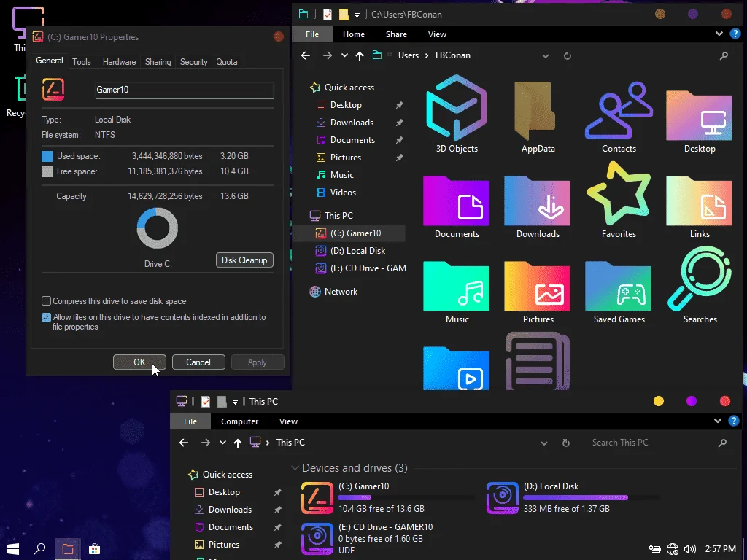Image resolution: width=747 pixels, height=560 pixels.
Task: Enable Compress this drive to save disk space
Action: pos(46,301)
